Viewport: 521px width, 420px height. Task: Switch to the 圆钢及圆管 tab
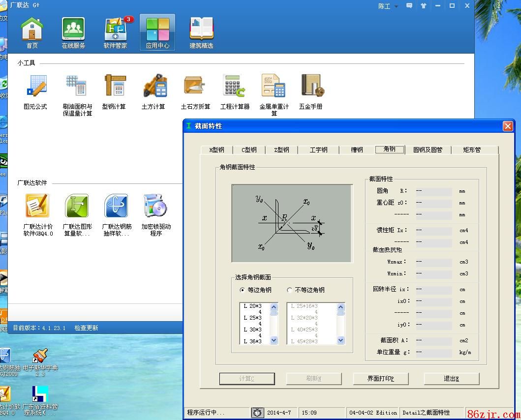click(428, 150)
